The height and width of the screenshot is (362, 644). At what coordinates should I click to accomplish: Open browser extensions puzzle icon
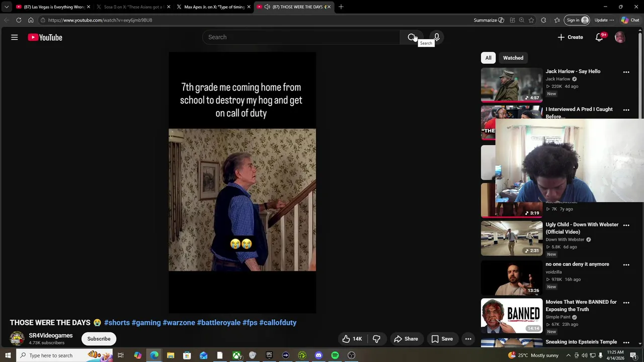[543, 20]
